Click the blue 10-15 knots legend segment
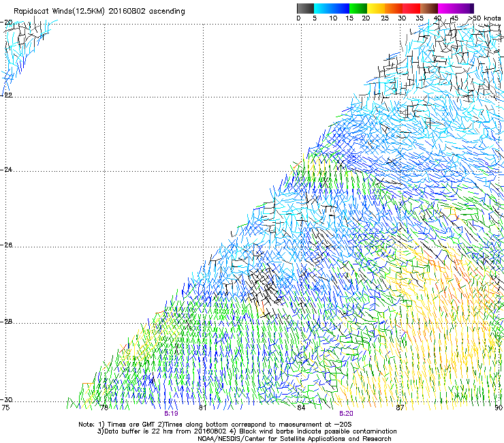The image size is (504, 443). [341, 8]
